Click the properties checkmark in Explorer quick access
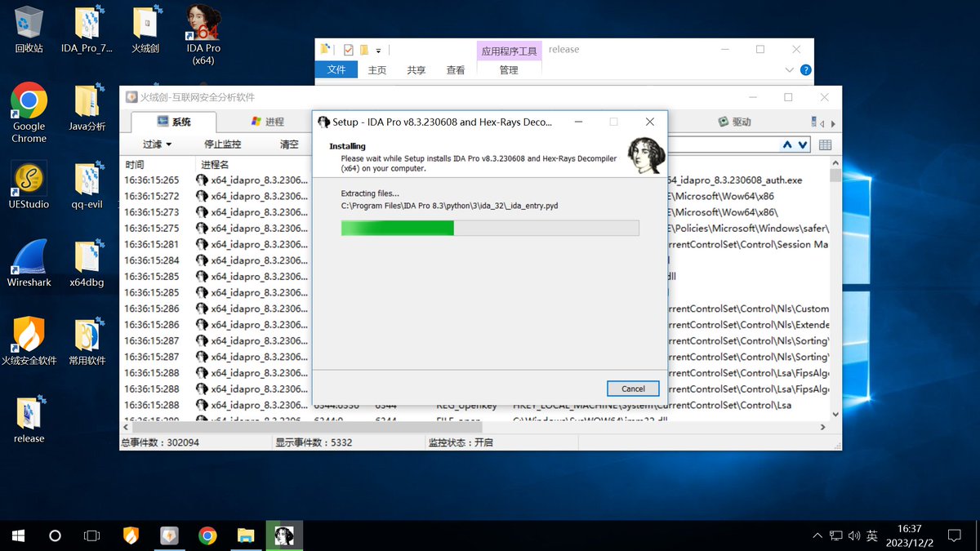This screenshot has width=980, height=551. [x=349, y=50]
